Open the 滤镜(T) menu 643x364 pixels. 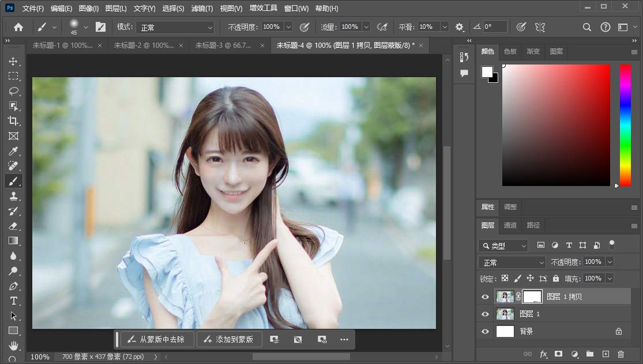pos(202,9)
